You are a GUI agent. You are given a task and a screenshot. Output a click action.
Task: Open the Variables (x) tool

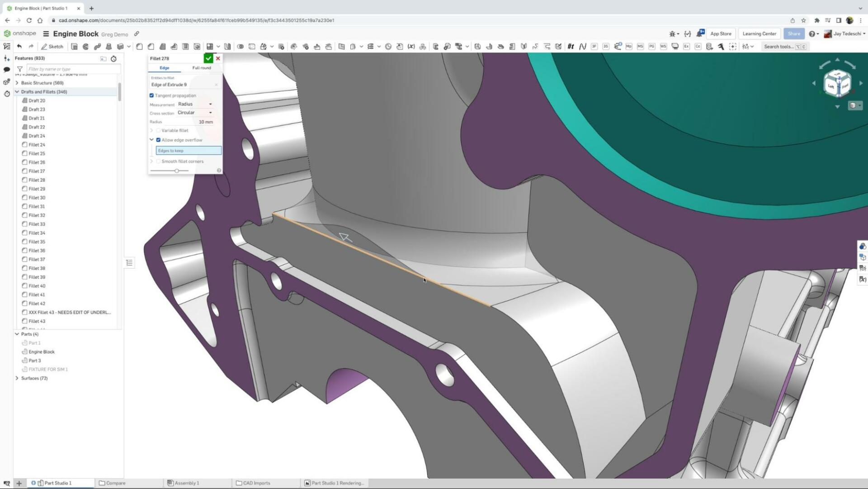tap(411, 46)
